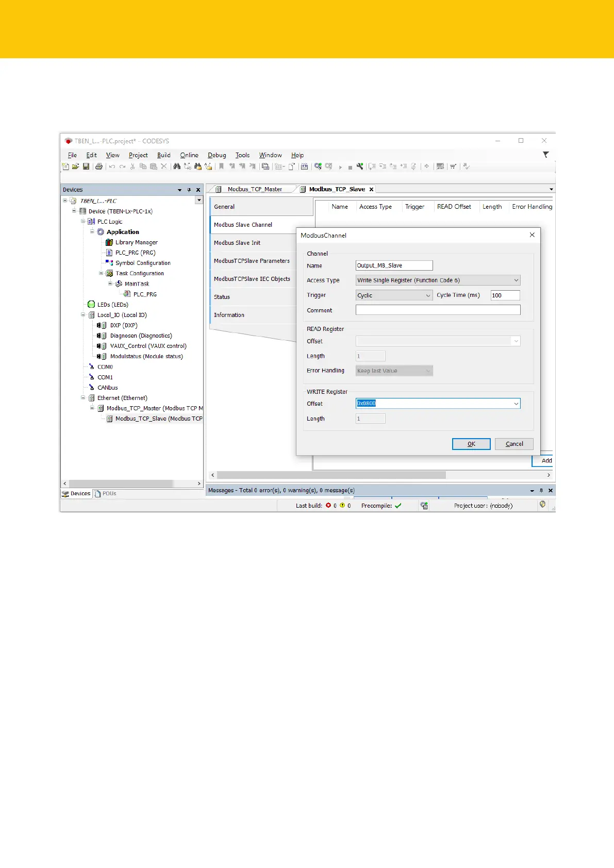This screenshot has height=868, width=614.
Task: Undo the last action via toolbar icon
Action: [x=112, y=166]
